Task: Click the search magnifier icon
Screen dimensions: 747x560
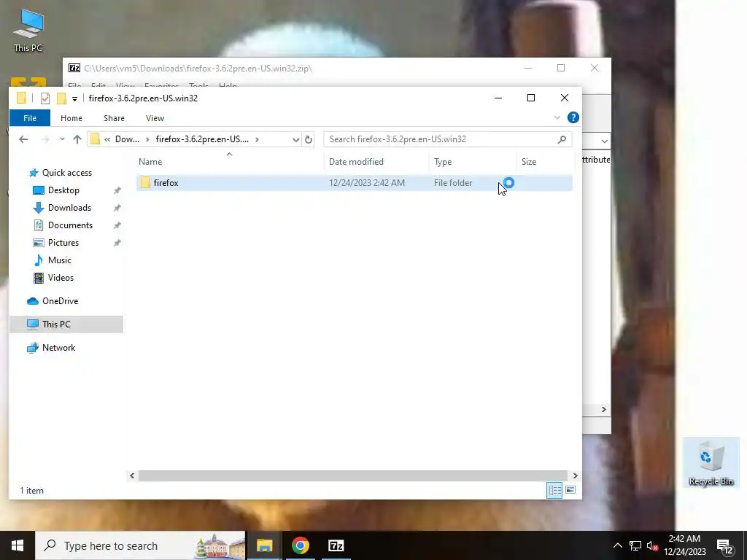Action: coord(562,139)
